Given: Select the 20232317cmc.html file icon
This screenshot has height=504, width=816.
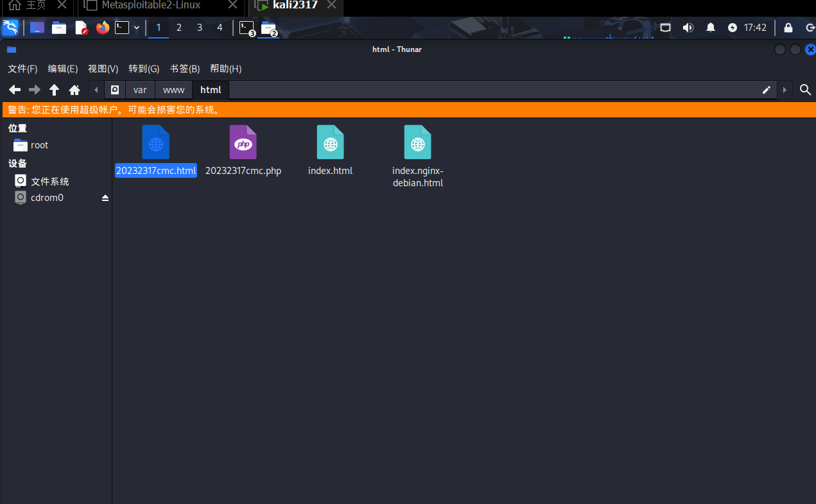Looking at the screenshot, I should (156, 143).
